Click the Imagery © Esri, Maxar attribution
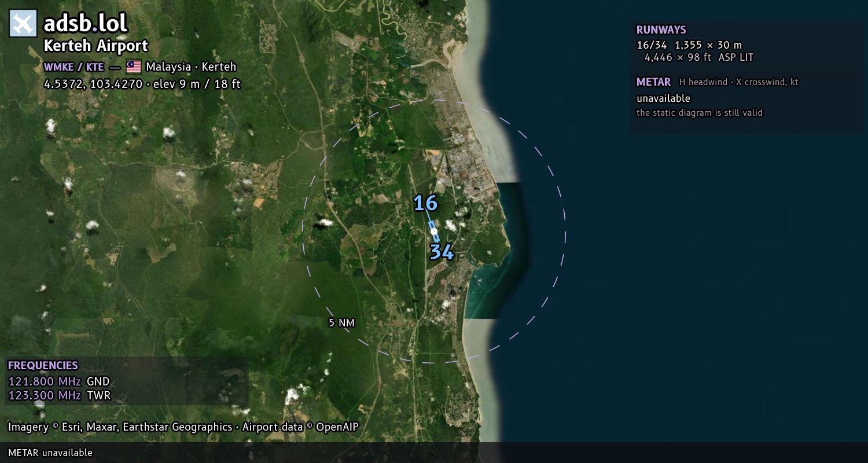The height and width of the screenshot is (463, 868). tap(120, 427)
